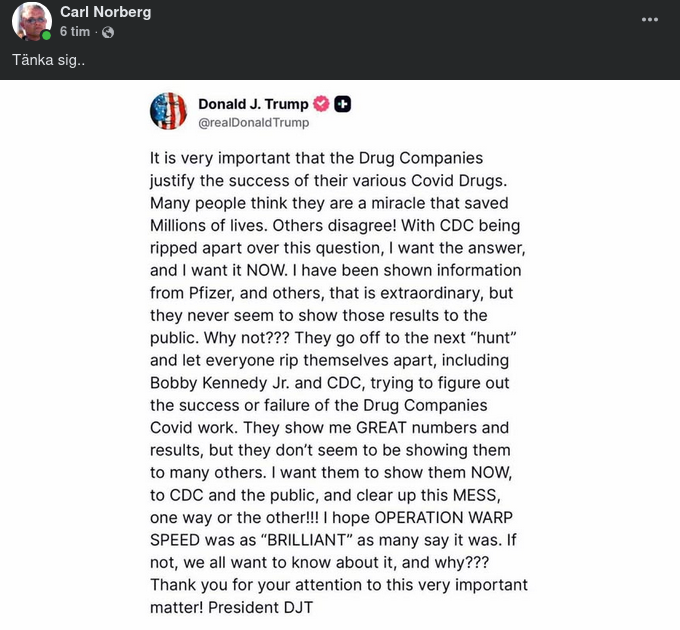
Task: Click the Donald J. Trump display name
Action: coord(253,104)
